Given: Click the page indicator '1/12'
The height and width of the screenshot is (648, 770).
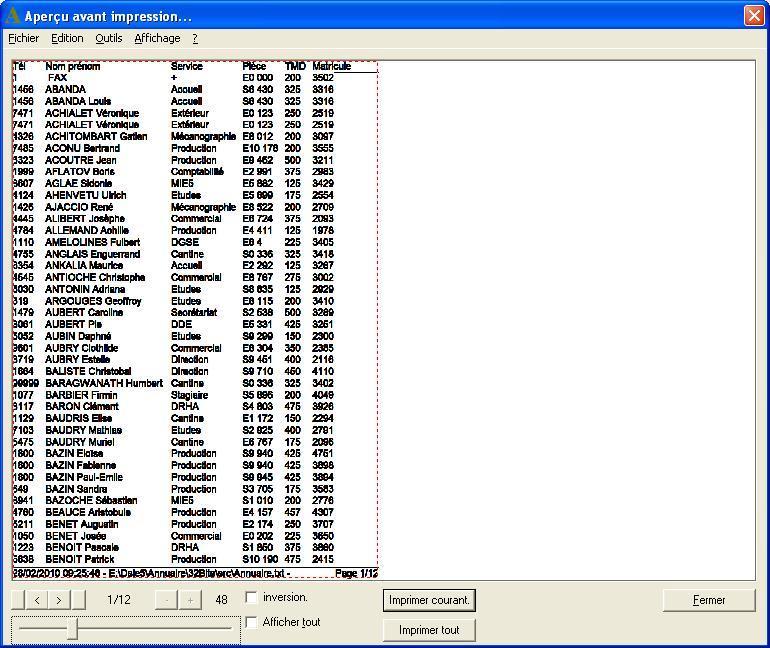Looking at the screenshot, I should [119, 600].
